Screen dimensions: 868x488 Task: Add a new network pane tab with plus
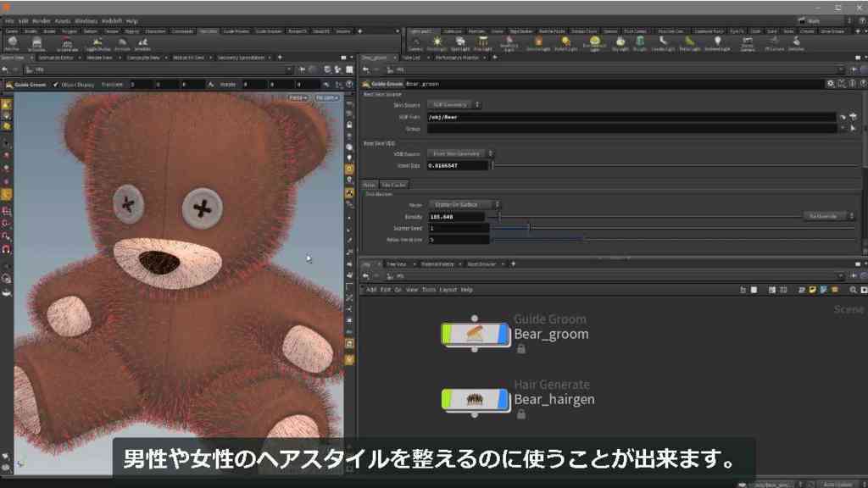tap(513, 264)
